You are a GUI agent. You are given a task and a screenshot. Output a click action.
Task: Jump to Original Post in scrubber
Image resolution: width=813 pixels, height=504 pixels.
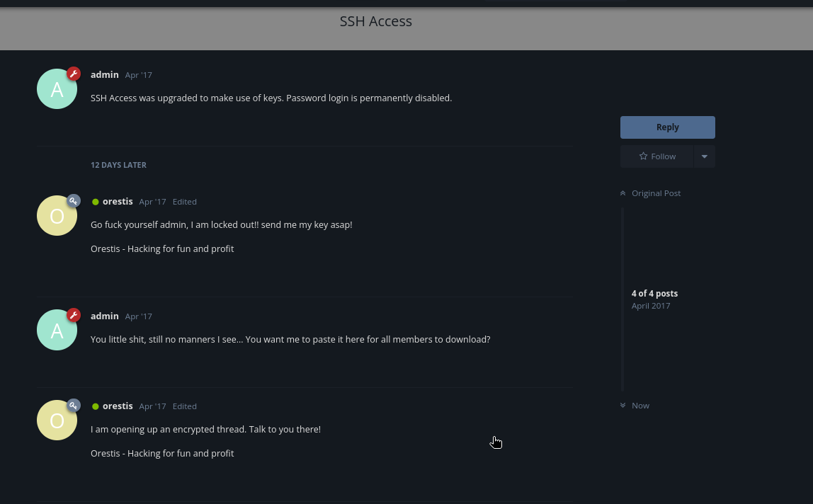click(x=656, y=193)
